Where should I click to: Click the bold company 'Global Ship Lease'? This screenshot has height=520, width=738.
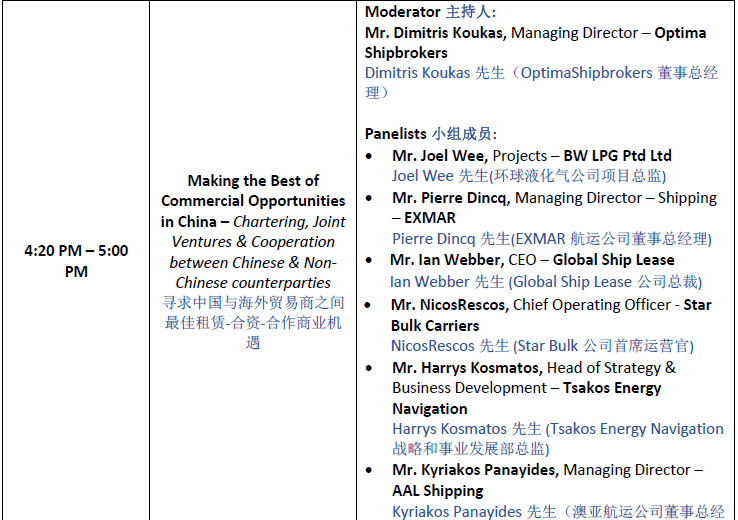(613, 260)
